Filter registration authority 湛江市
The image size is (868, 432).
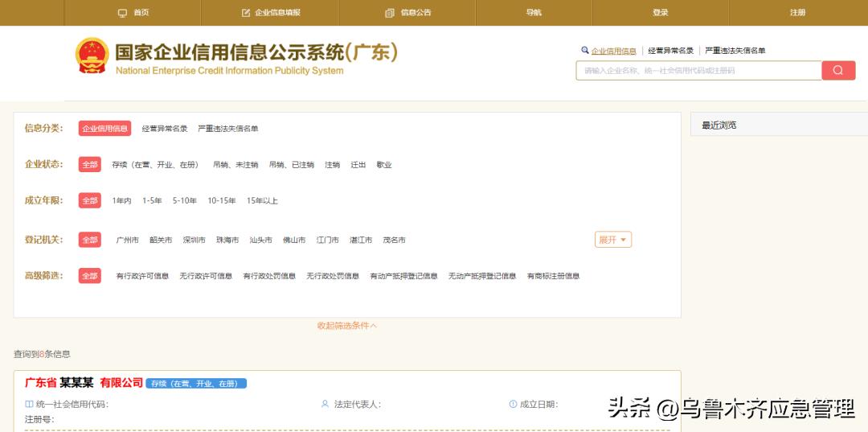[x=361, y=241]
